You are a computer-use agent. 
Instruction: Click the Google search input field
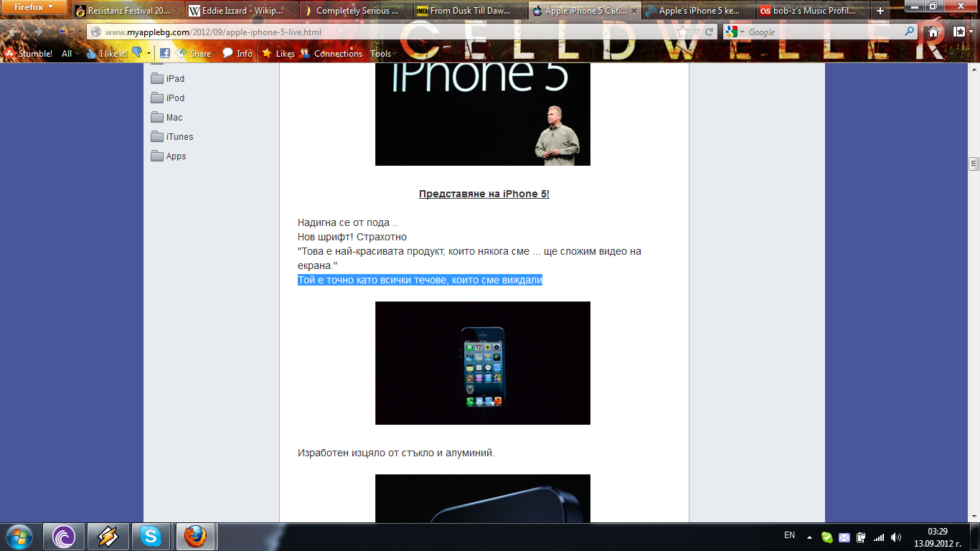[825, 32]
